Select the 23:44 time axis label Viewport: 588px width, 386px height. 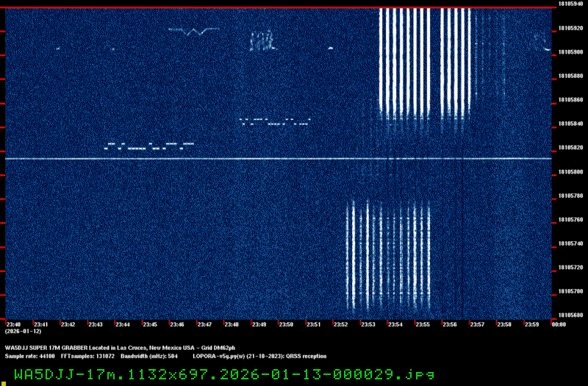[123, 324]
